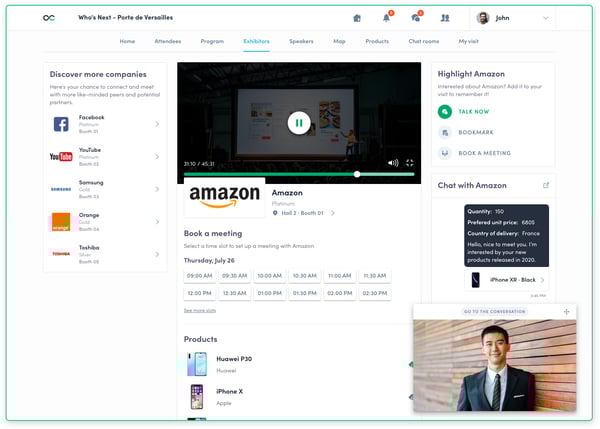Expand John's account dropdown arrow
Image resolution: width=600 pixels, height=429 pixels.
(x=546, y=18)
